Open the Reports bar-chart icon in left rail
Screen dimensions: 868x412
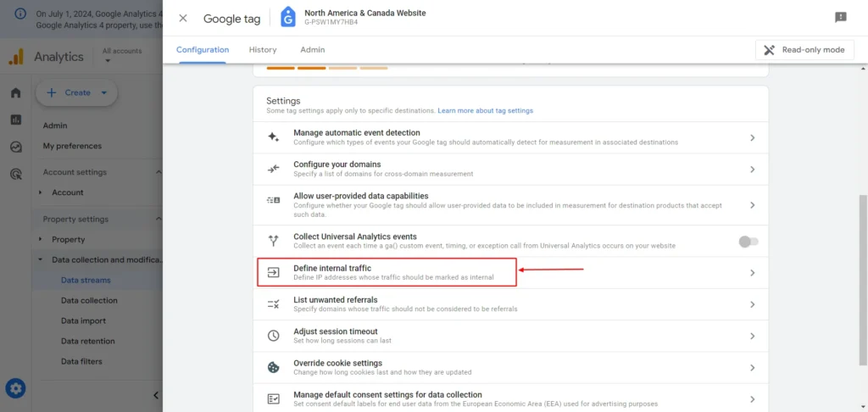pyautogui.click(x=15, y=120)
